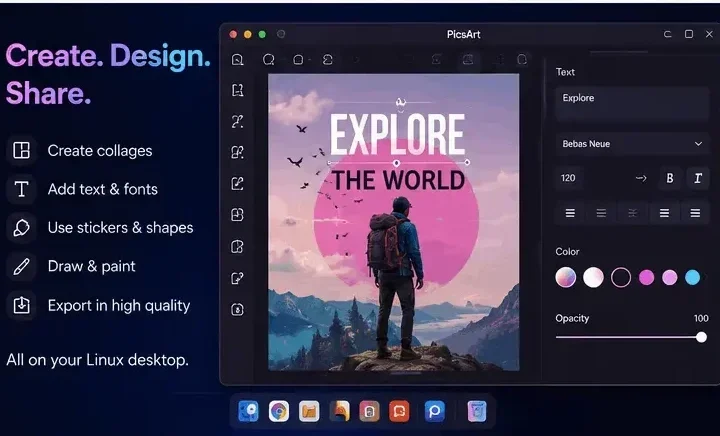Choose the dimmed second alignment button
The width and height of the screenshot is (720, 436).
(601, 213)
